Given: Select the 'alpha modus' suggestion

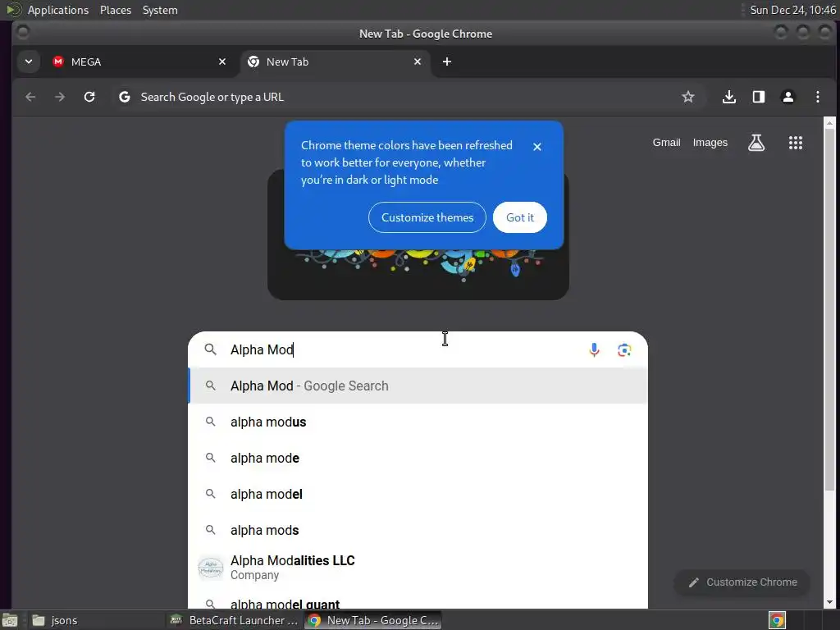Looking at the screenshot, I should 418,422.
